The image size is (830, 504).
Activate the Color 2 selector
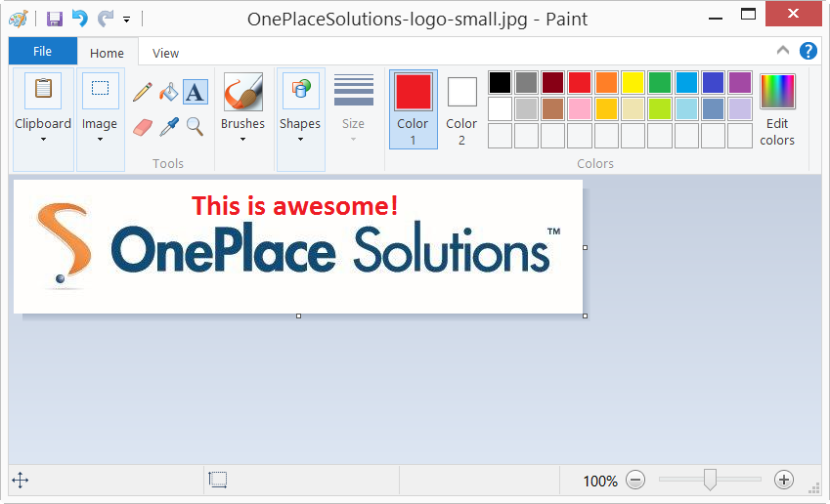(461, 108)
